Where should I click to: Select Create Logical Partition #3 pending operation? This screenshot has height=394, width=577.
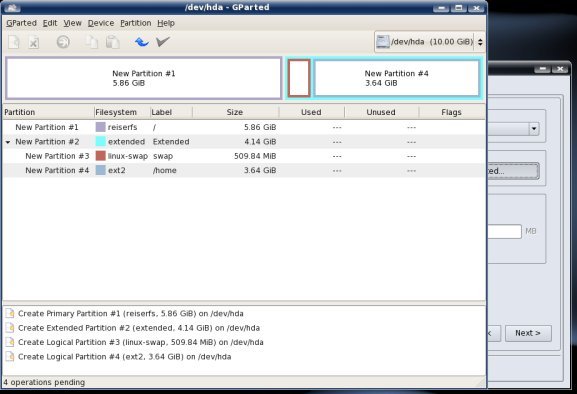coord(141,342)
